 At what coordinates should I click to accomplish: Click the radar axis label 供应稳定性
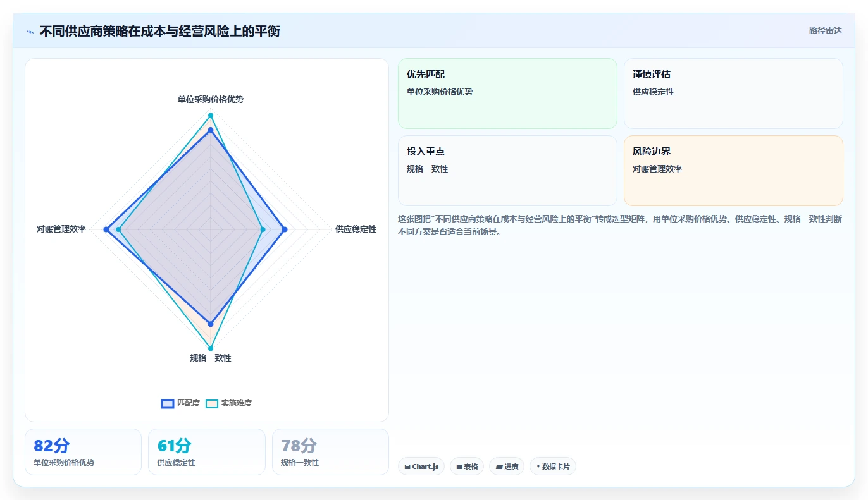tap(356, 229)
